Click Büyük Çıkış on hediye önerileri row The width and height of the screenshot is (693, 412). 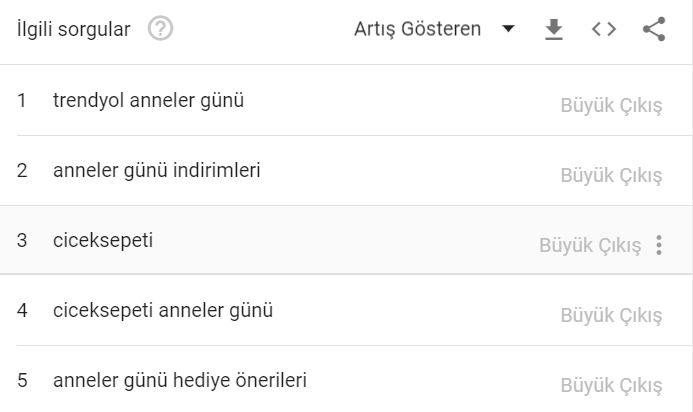(611, 385)
